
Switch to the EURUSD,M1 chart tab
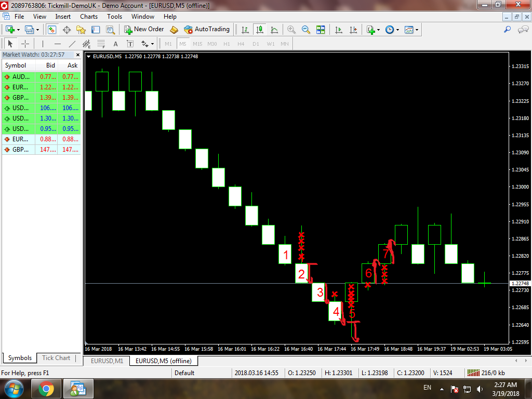coord(107,361)
